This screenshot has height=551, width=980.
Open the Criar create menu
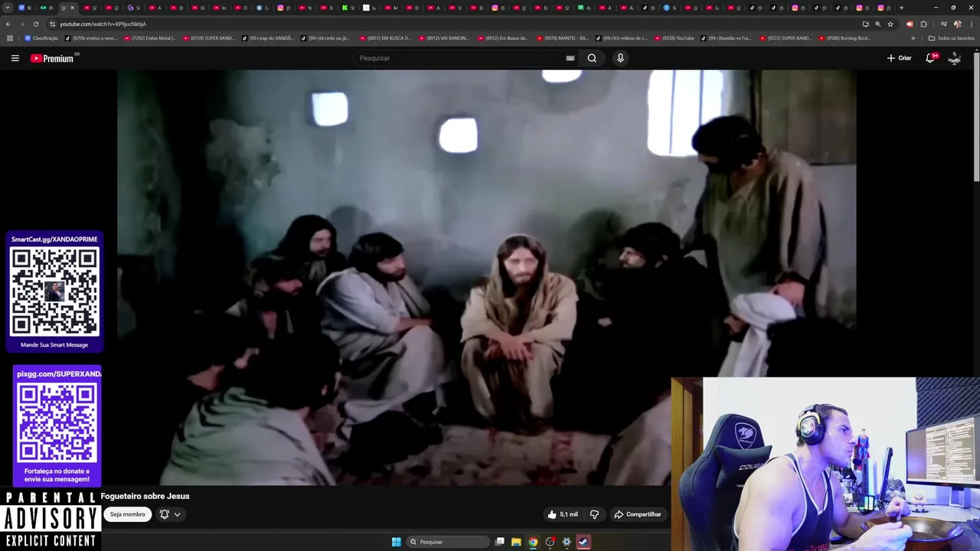(x=899, y=58)
